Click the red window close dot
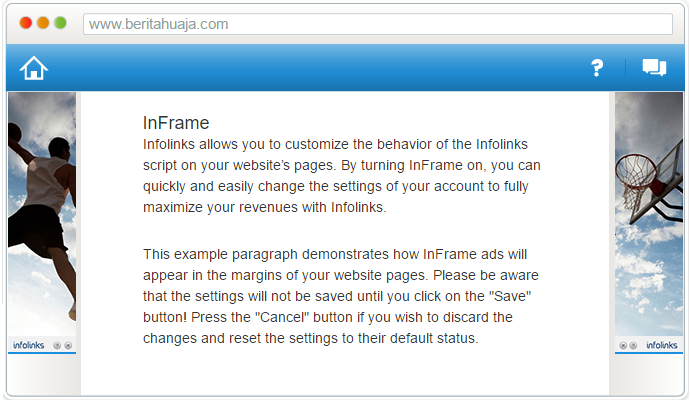Image resolution: width=690 pixels, height=400 pixels. [x=26, y=23]
